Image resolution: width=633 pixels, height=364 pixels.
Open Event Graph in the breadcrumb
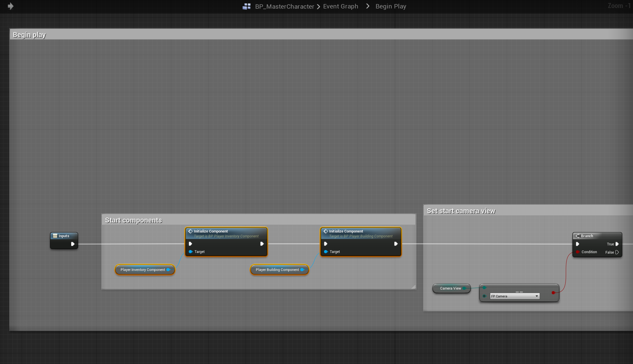click(340, 6)
